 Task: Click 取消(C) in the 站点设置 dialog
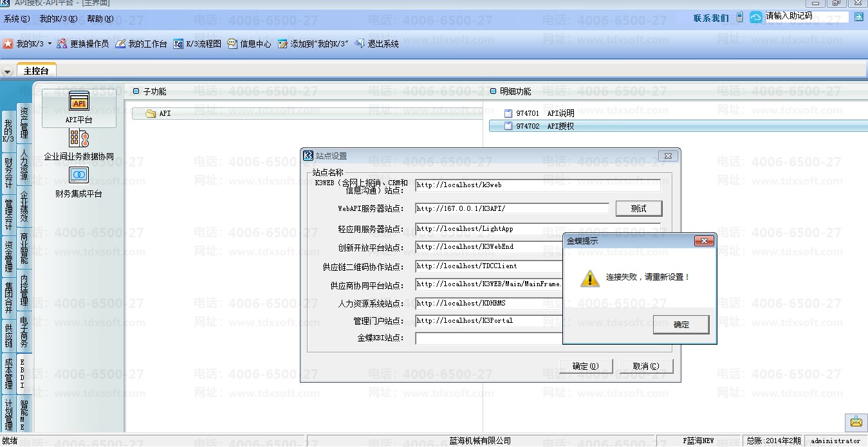(645, 366)
